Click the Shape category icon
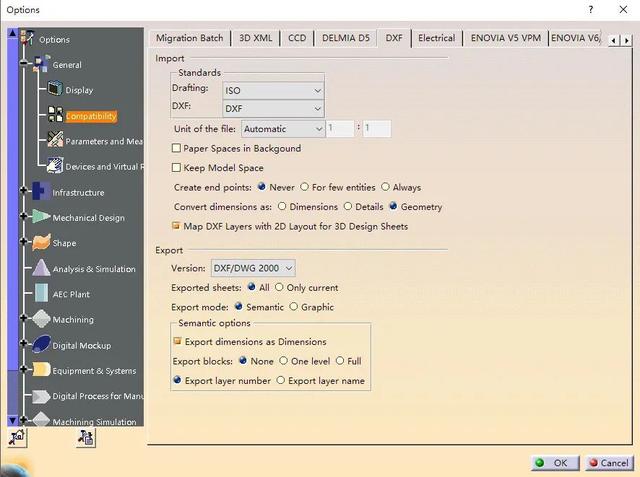640x477 pixels. tap(40, 243)
